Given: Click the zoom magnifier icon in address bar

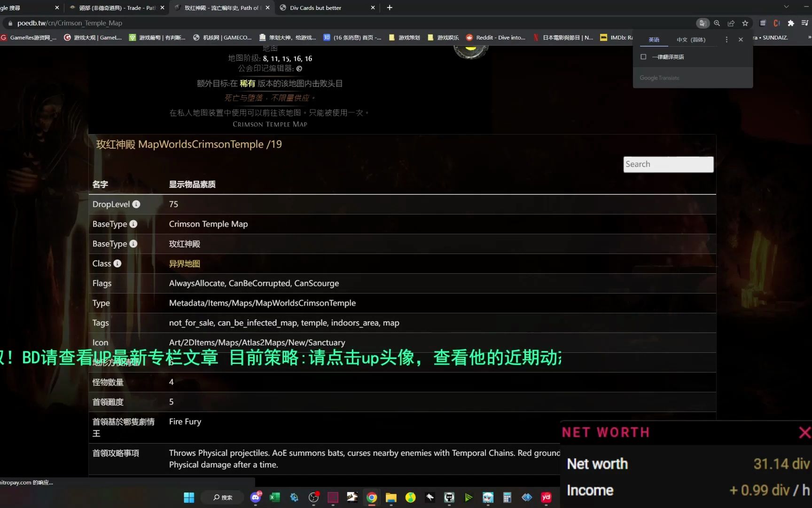Looking at the screenshot, I should [717, 23].
